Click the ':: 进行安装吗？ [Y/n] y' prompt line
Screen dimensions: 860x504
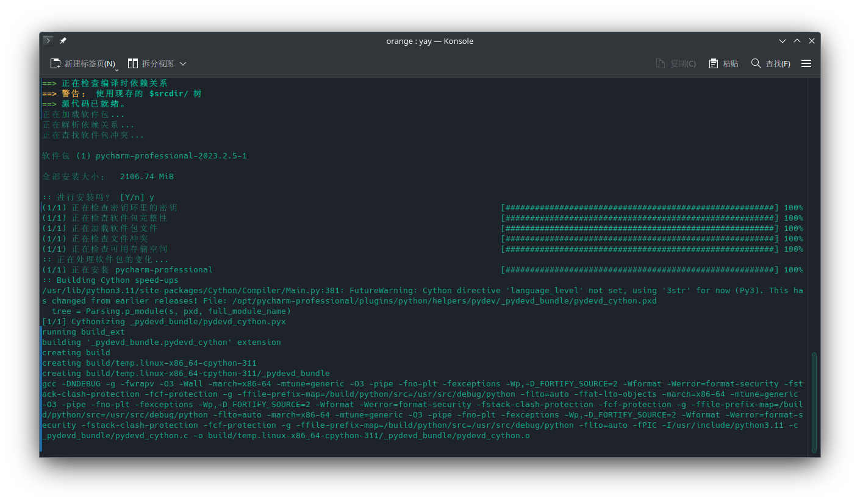[x=98, y=197]
